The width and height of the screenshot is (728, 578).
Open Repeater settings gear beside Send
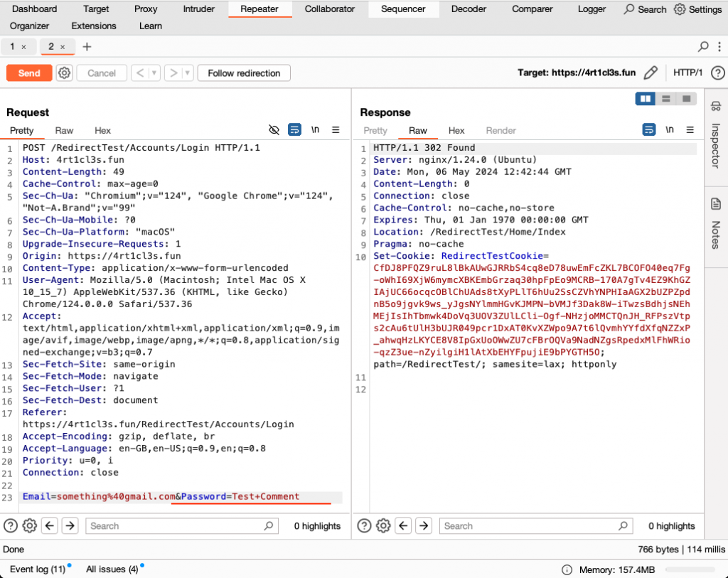tap(65, 73)
